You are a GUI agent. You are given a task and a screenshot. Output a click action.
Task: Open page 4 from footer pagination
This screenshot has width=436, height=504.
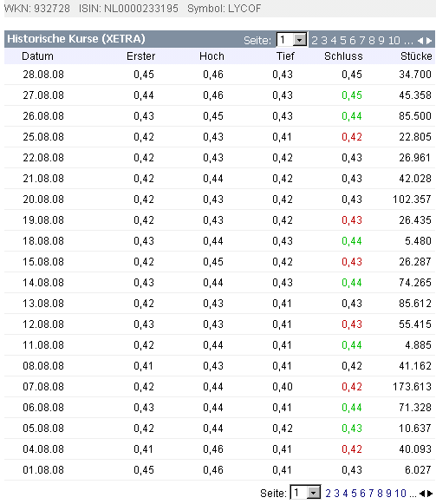coord(345,493)
